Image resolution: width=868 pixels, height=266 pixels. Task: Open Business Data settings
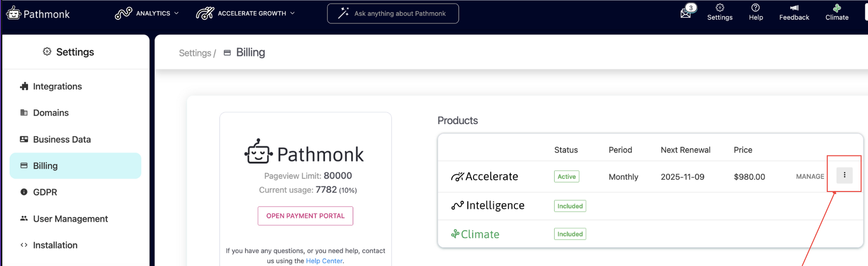(x=62, y=140)
